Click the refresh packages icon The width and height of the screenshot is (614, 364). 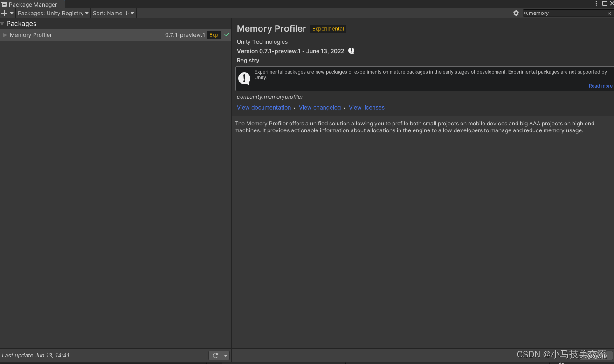214,355
